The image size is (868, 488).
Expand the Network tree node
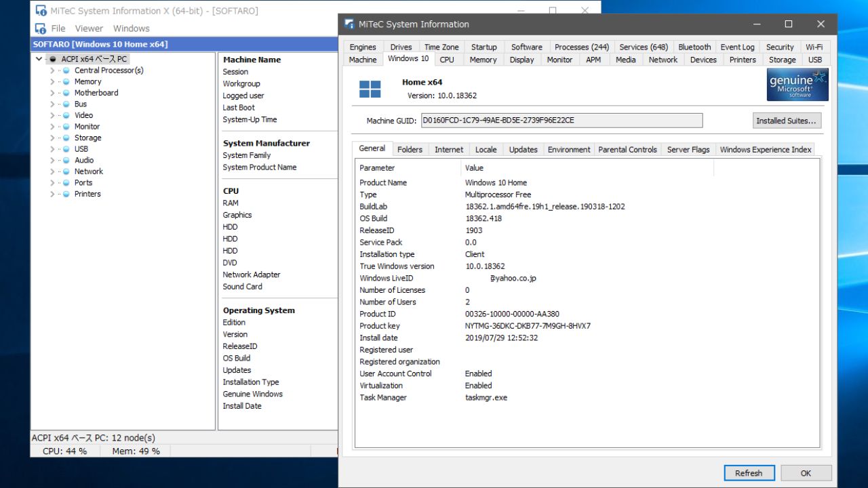[x=52, y=171]
